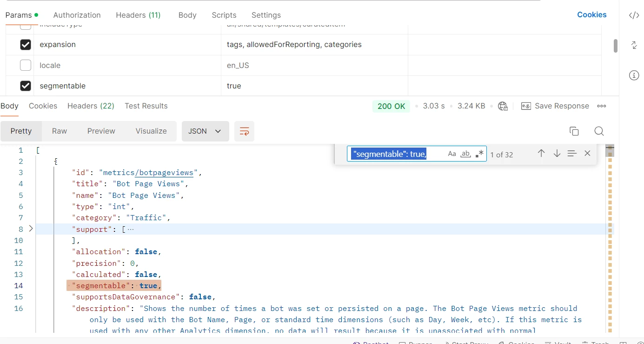Click the "category": "Traffic" line

coord(121,218)
